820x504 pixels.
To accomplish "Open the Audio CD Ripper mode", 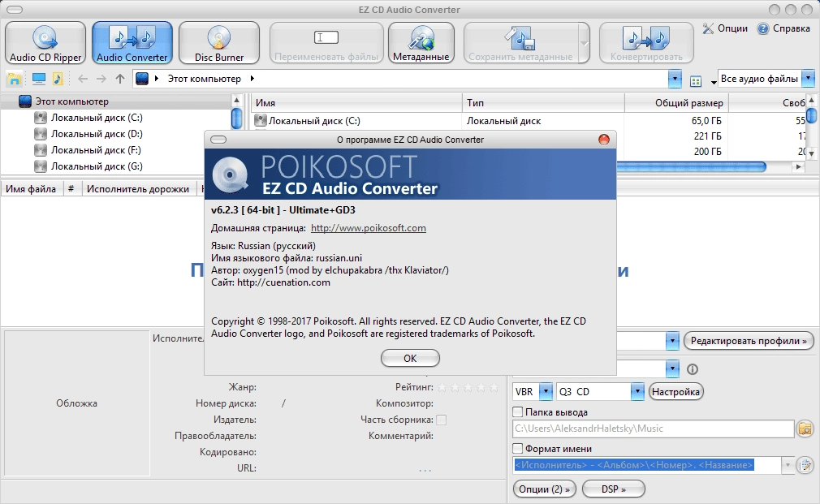I will click(x=45, y=42).
